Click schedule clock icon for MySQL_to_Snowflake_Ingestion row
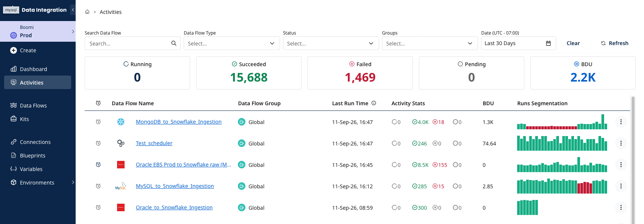Image resolution: width=644 pixels, height=224 pixels. (x=98, y=186)
